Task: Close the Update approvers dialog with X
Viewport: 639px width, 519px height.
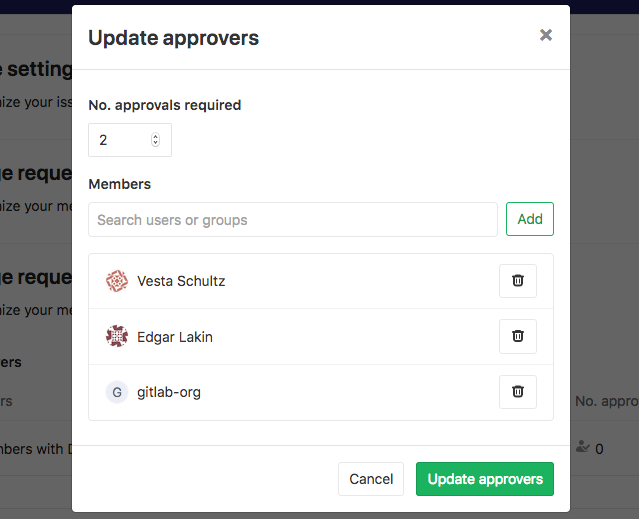Action: [546, 35]
